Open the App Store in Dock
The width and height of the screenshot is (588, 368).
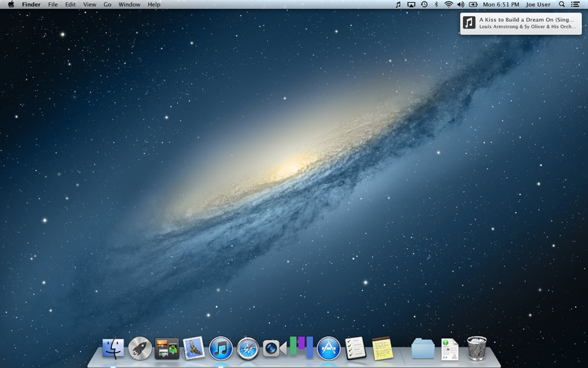[329, 348]
